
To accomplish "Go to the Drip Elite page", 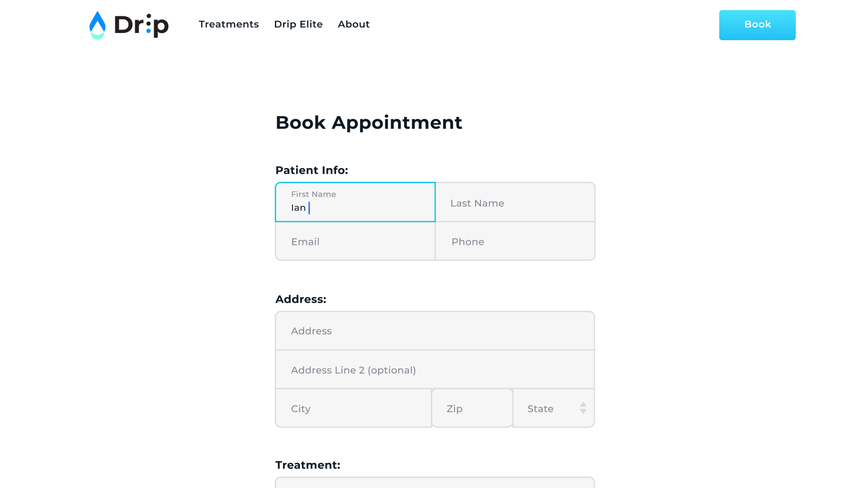I will click(x=298, y=24).
